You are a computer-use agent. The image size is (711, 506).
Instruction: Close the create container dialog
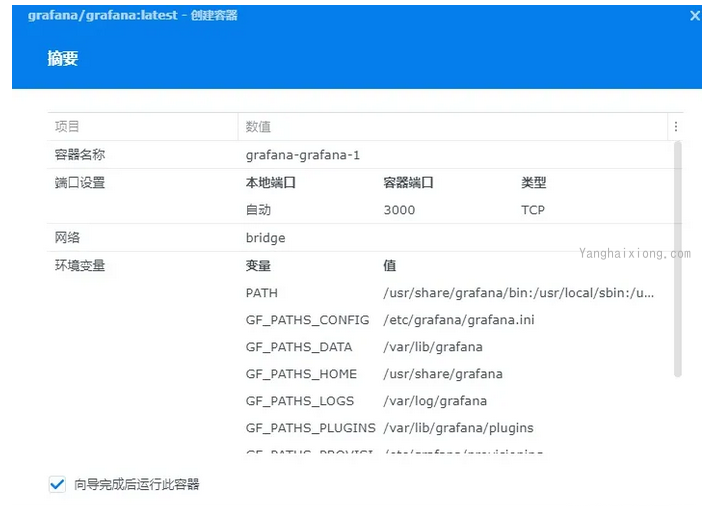[x=695, y=16]
